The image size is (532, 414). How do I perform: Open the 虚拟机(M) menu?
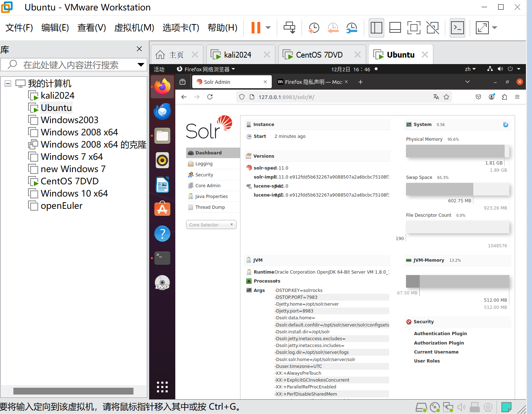pyautogui.click(x=134, y=28)
